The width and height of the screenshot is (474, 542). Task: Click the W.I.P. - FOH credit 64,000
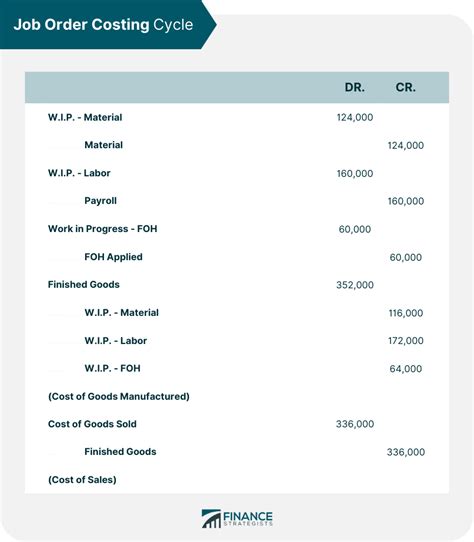pos(406,369)
